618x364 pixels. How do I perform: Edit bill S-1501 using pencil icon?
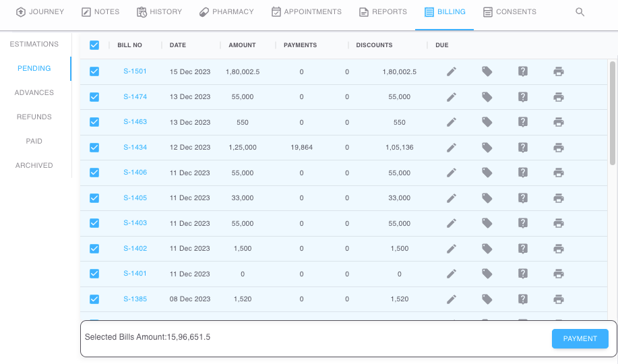coord(452,71)
